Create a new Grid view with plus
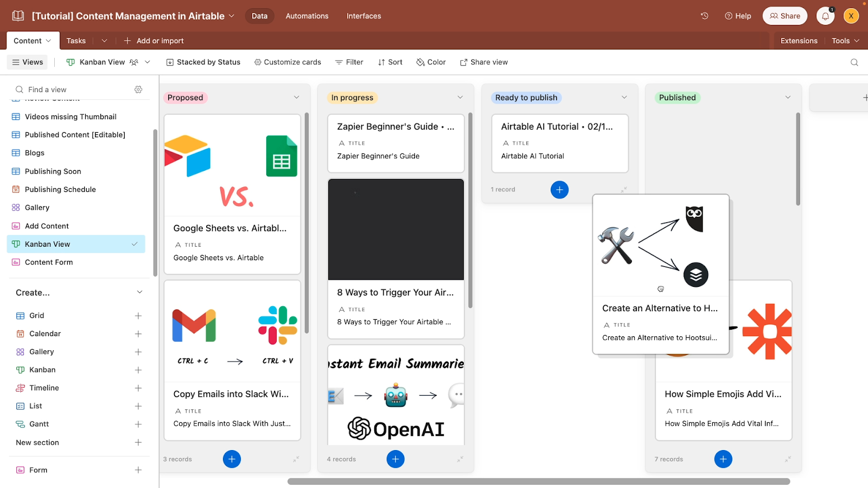Screen dimensions: 868x488 click(x=138, y=316)
